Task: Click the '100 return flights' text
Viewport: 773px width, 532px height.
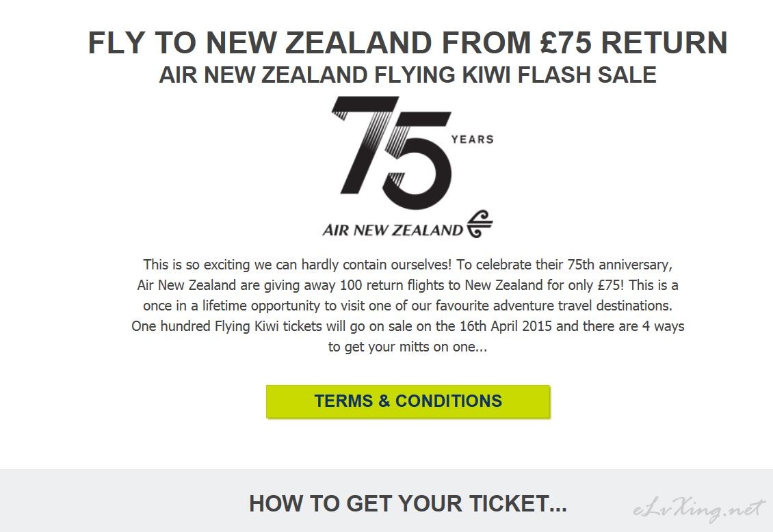Action: pyautogui.click(x=392, y=285)
